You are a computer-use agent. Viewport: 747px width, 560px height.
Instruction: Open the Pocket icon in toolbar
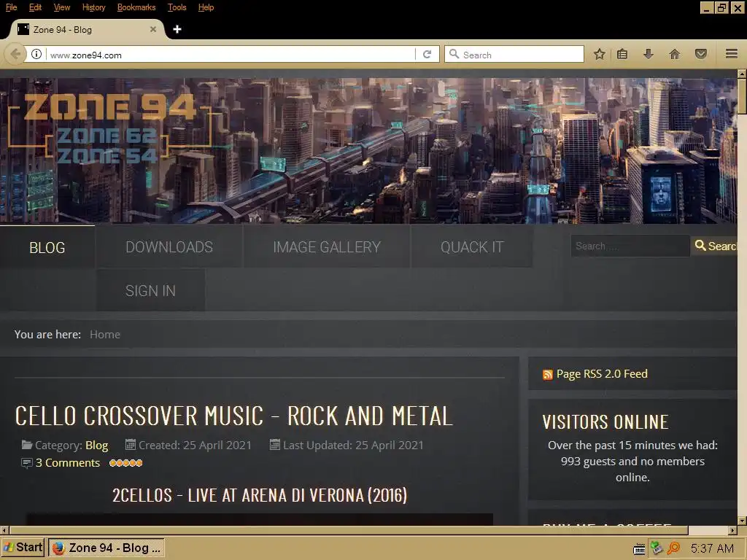point(701,54)
